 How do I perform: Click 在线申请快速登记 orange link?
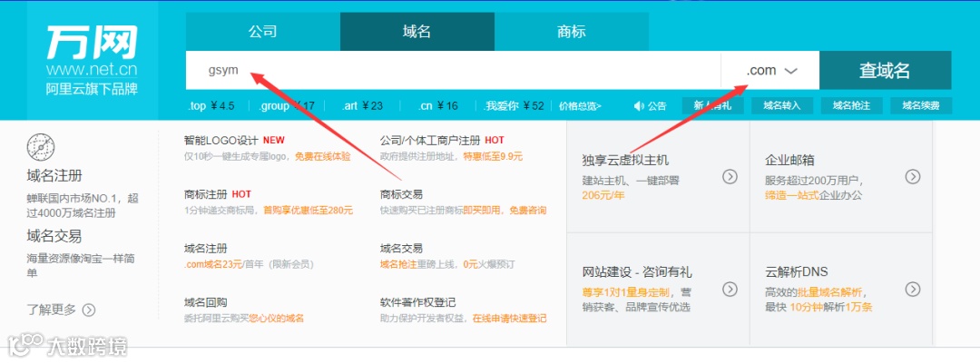(509, 319)
